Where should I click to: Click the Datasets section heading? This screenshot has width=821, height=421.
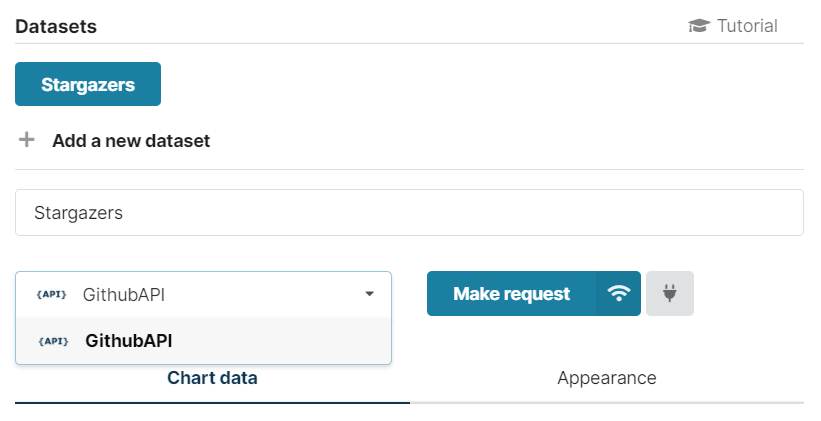point(56,27)
